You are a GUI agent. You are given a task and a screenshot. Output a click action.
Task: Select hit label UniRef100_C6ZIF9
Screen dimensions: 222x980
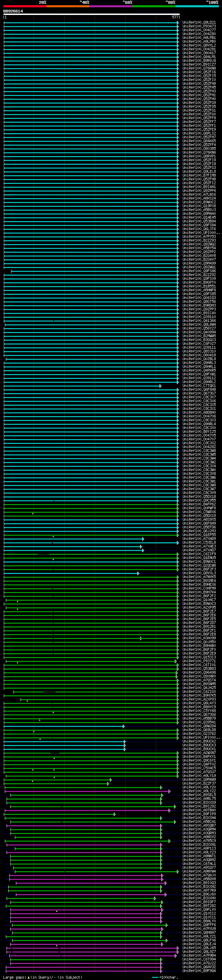pos(199,554)
